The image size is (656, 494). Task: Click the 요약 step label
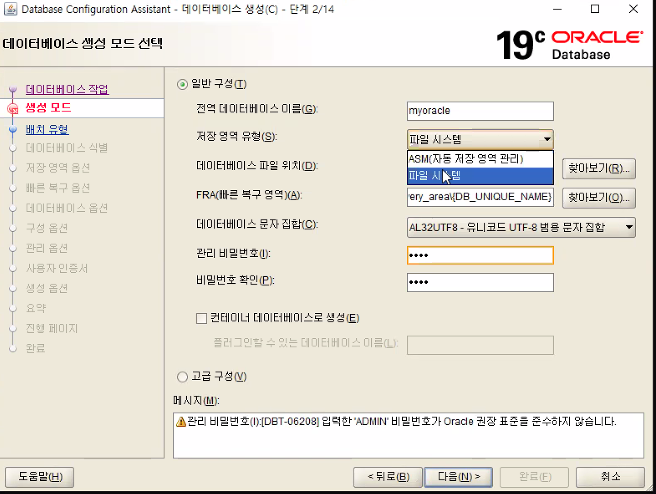pyautogui.click(x=36, y=308)
